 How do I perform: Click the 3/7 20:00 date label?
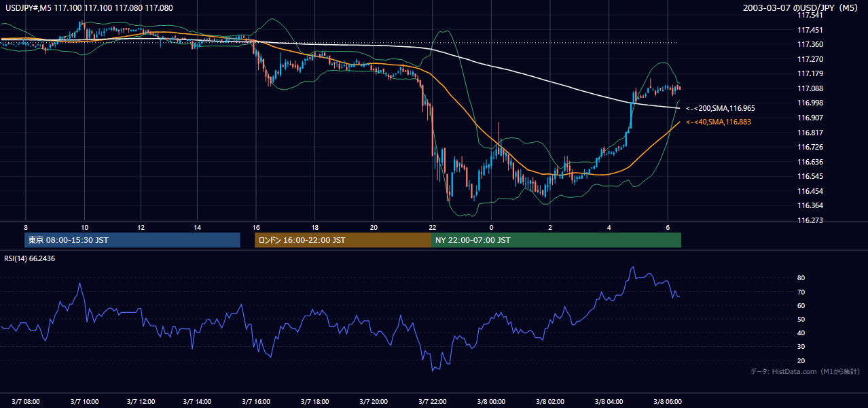(x=374, y=402)
